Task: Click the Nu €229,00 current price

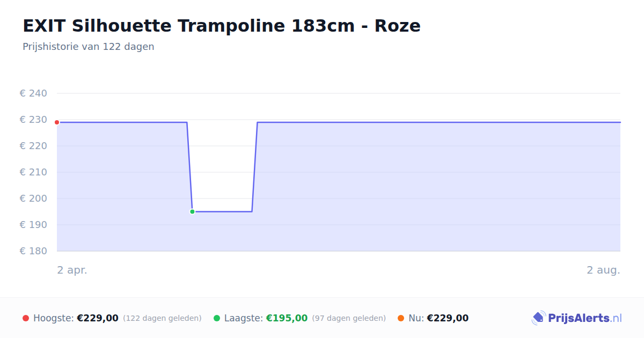Action: point(448,318)
